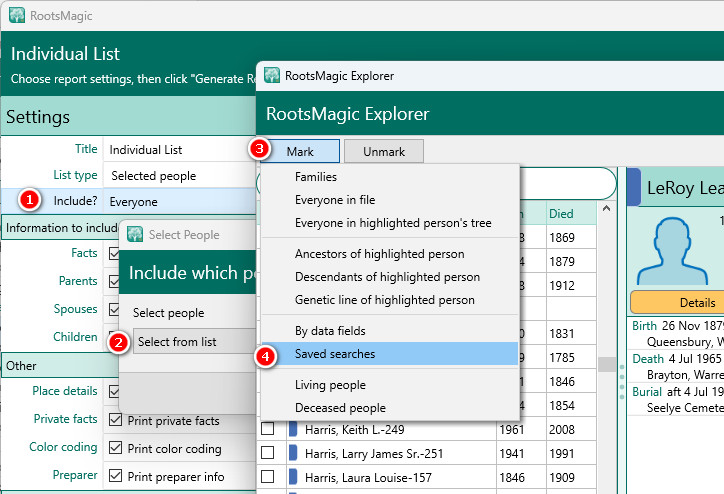
Task: Click scroll up arrow in people list
Action: (x=607, y=209)
